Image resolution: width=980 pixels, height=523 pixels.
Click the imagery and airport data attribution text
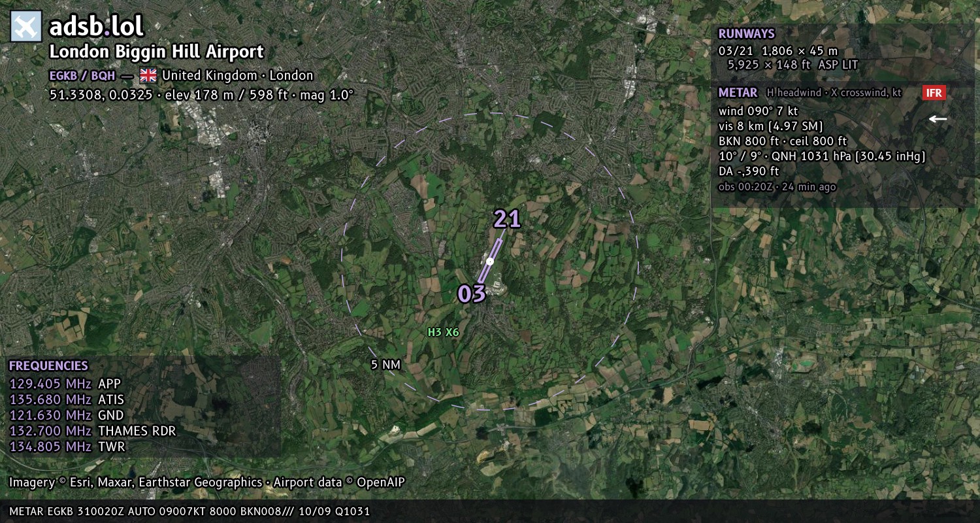click(207, 482)
